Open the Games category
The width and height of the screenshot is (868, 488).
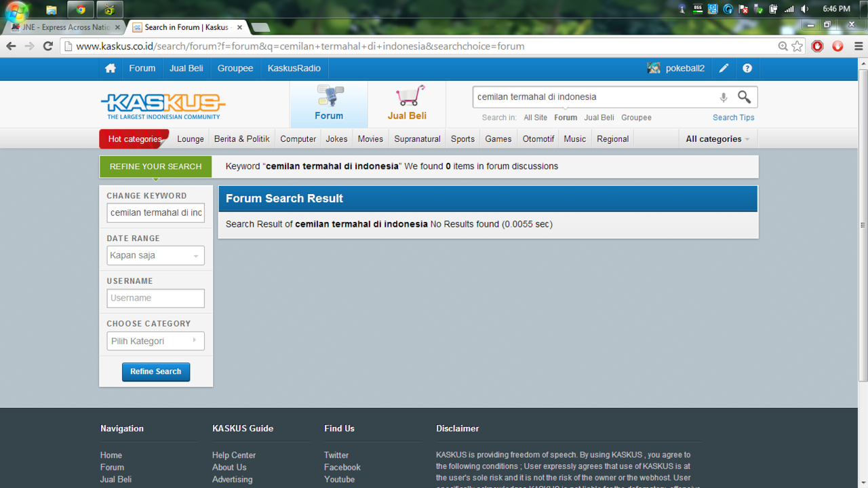click(x=498, y=139)
